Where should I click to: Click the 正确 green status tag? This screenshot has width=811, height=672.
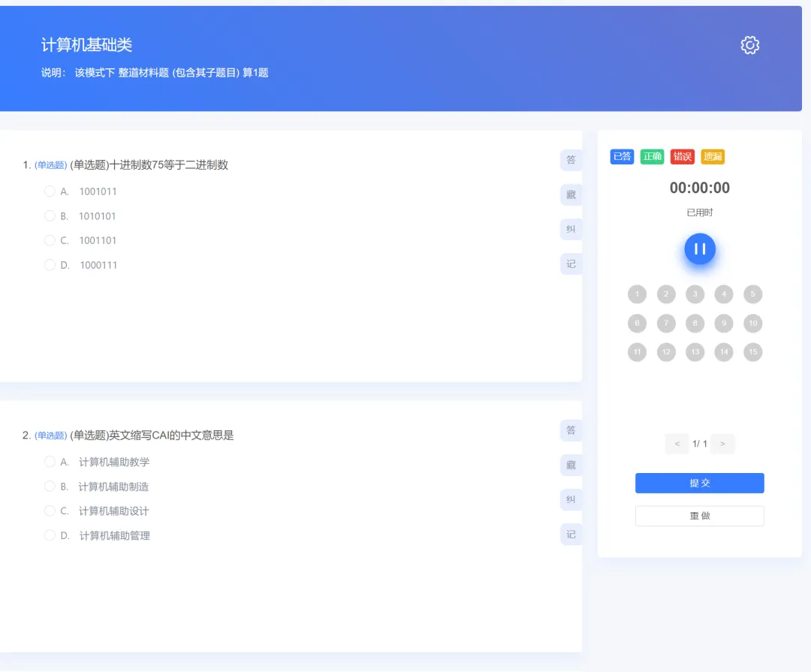click(652, 157)
